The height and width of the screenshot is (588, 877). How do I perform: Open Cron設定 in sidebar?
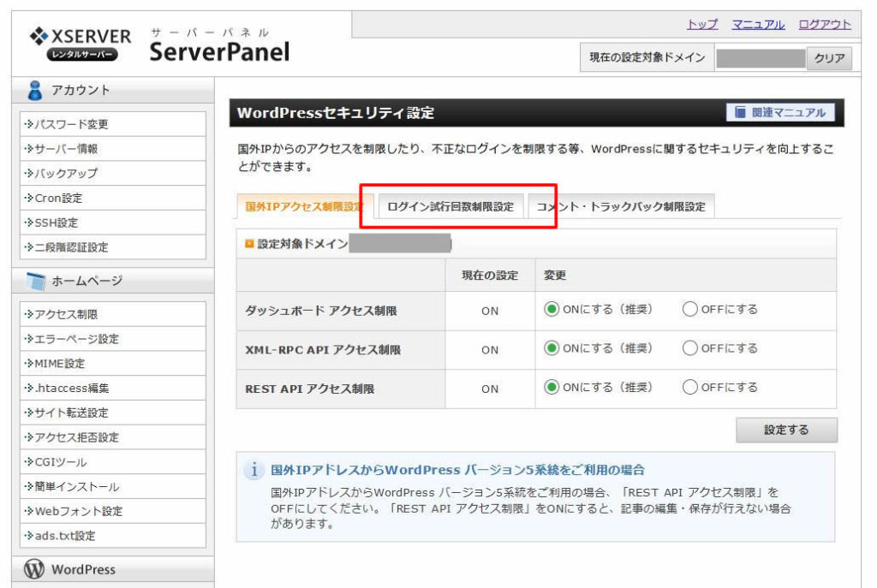coord(113,198)
